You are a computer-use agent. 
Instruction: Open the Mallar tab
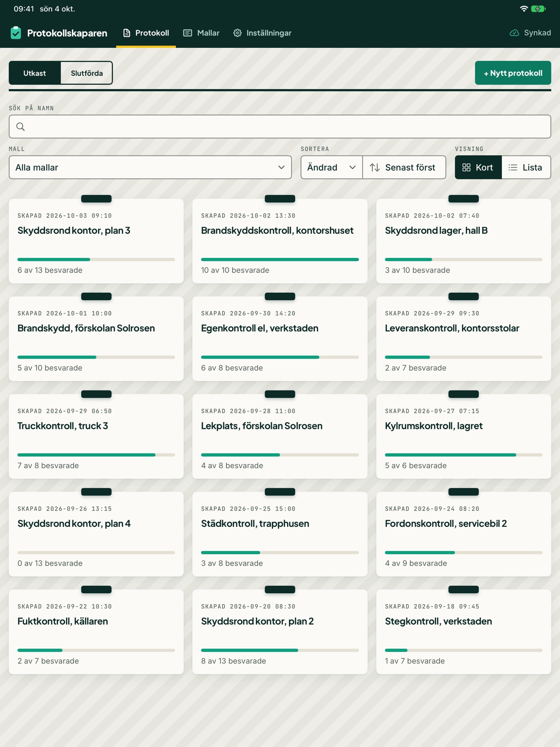click(x=201, y=33)
